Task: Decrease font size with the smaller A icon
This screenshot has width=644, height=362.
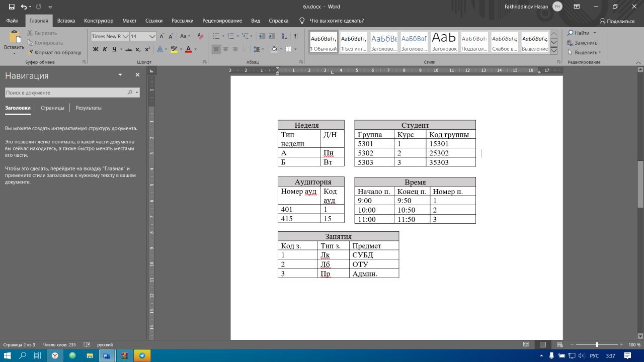Action: coord(172,36)
